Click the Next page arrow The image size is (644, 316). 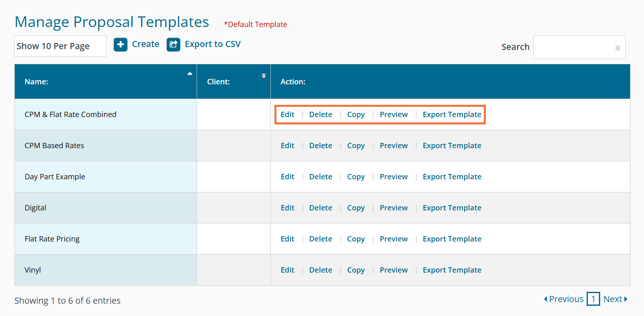pos(626,299)
